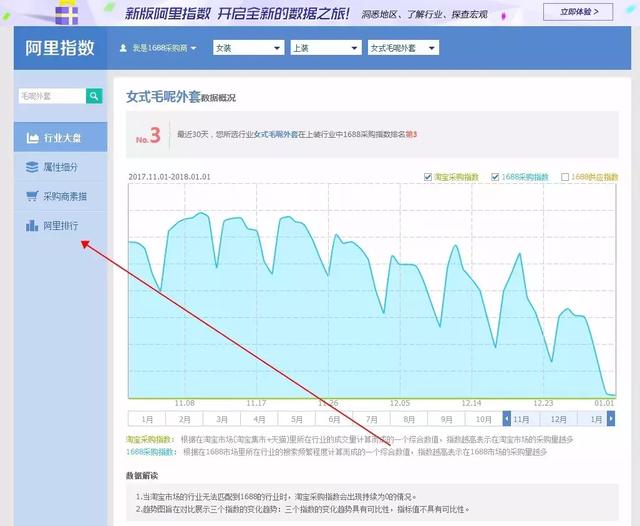Click timeline left arrow handle before 11月
This screenshot has height=526, width=640.
click(x=507, y=419)
